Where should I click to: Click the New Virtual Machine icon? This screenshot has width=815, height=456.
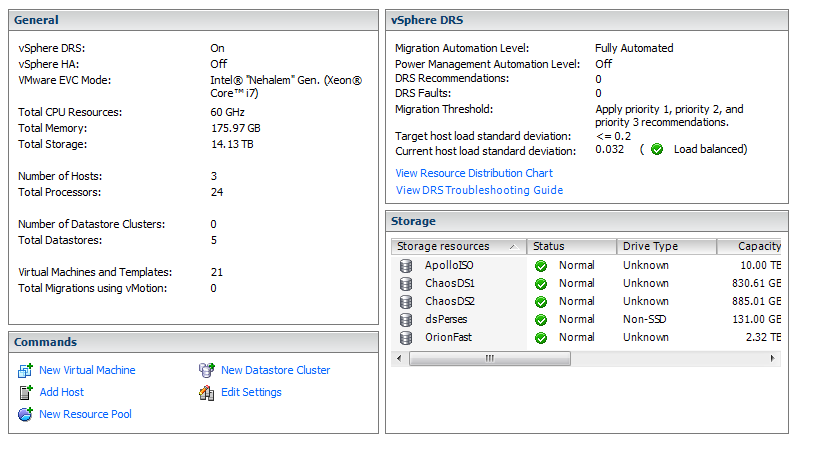[25, 370]
